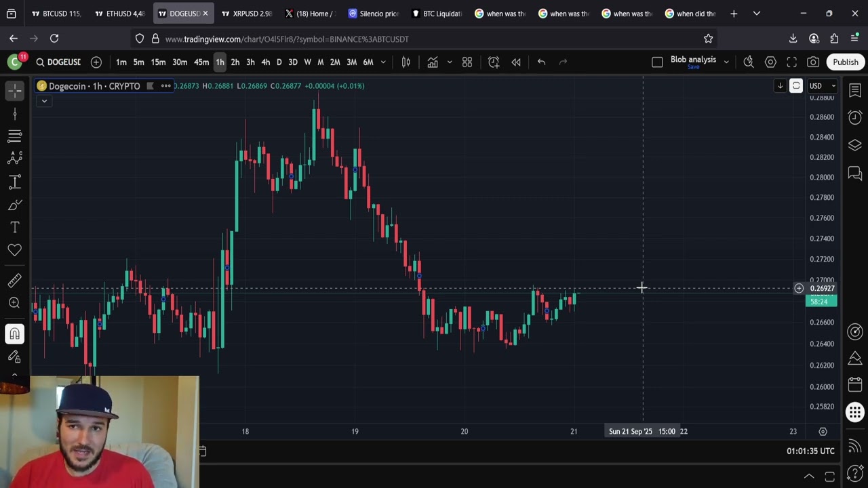Toggle magnet mode for drawings
Image resolution: width=868 pixels, height=488 pixels.
[x=14, y=333]
